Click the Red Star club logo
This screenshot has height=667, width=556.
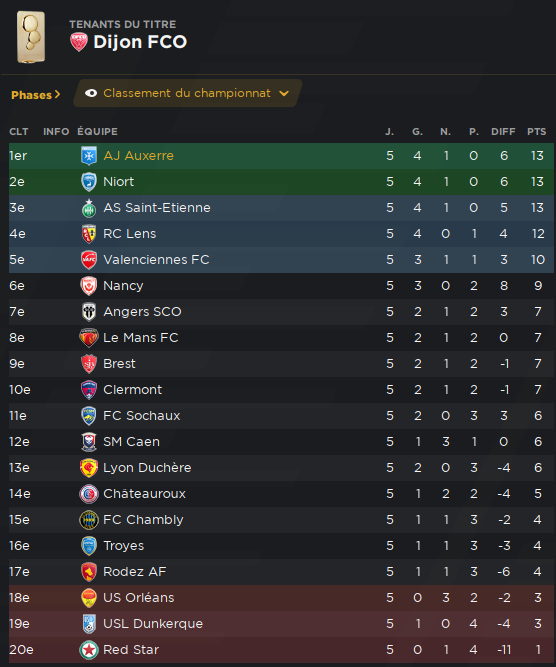89,650
